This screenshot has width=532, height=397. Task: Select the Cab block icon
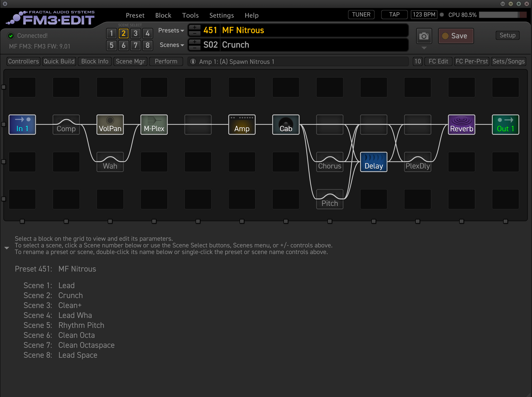(286, 125)
